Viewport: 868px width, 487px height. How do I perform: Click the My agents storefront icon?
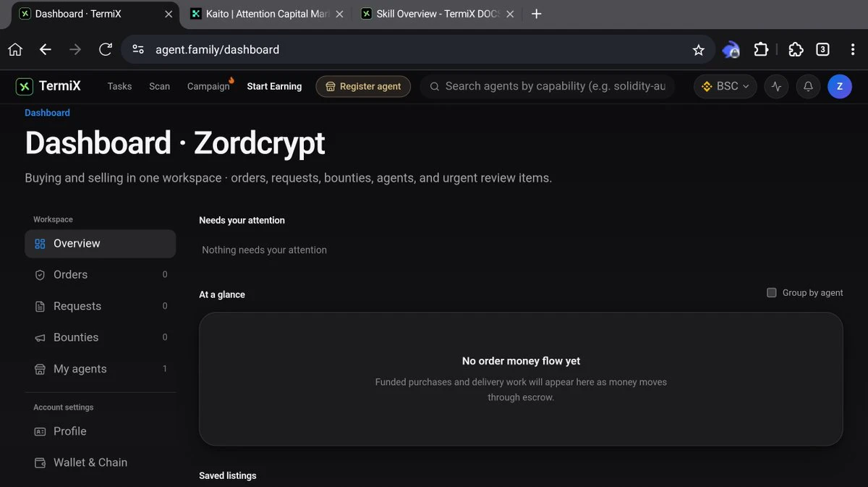[x=40, y=369]
